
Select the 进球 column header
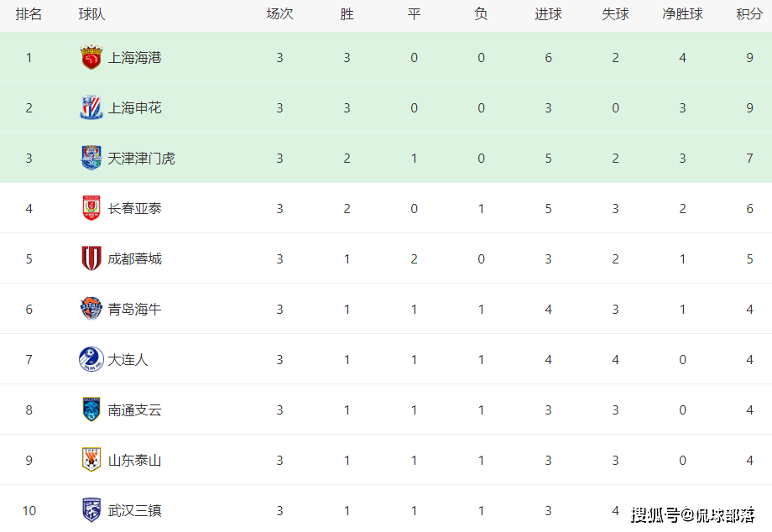[548, 14]
